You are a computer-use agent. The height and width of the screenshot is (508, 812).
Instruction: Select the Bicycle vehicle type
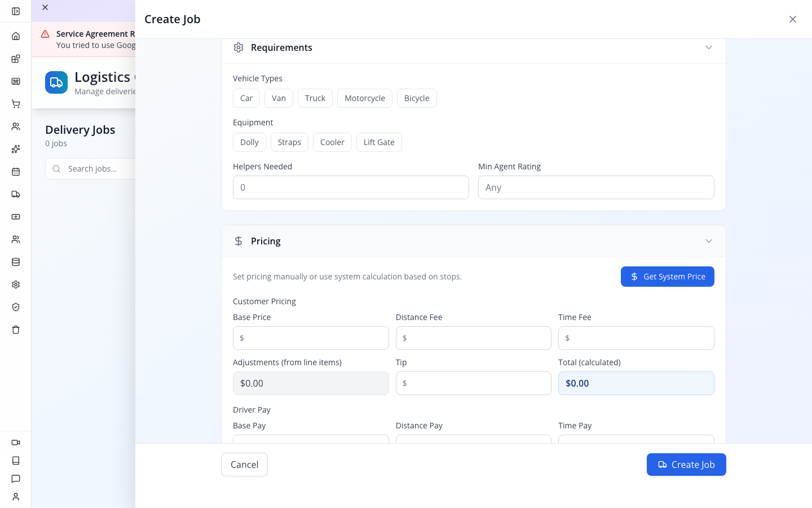tap(417, 98)
